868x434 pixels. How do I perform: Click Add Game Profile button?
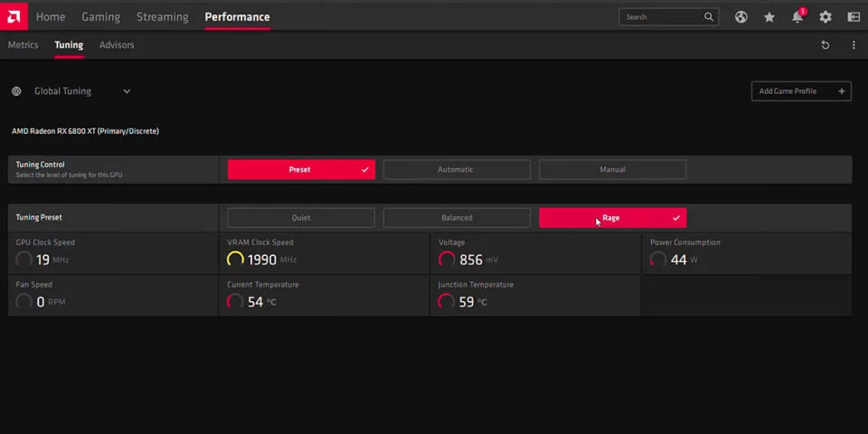[x=801, y=91]
